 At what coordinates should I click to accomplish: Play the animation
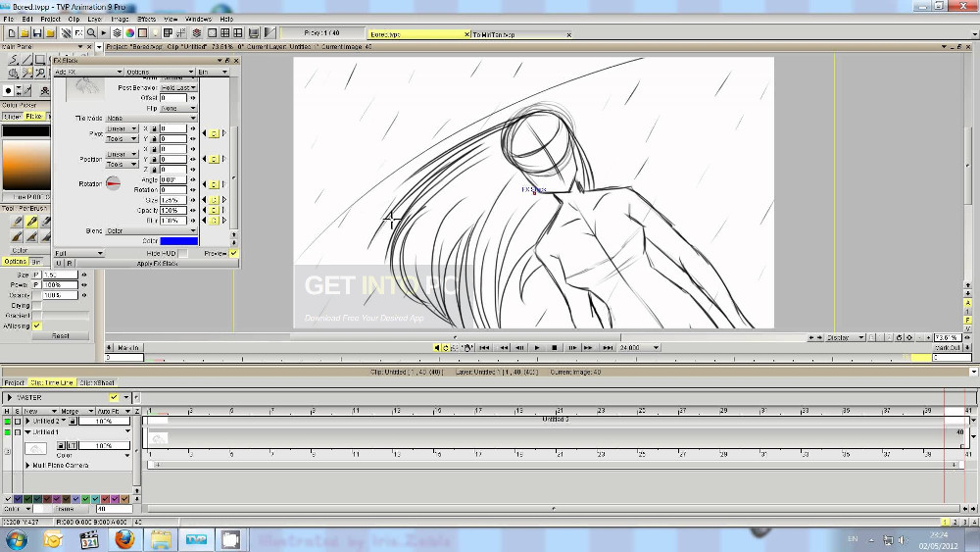pos(537,348)
